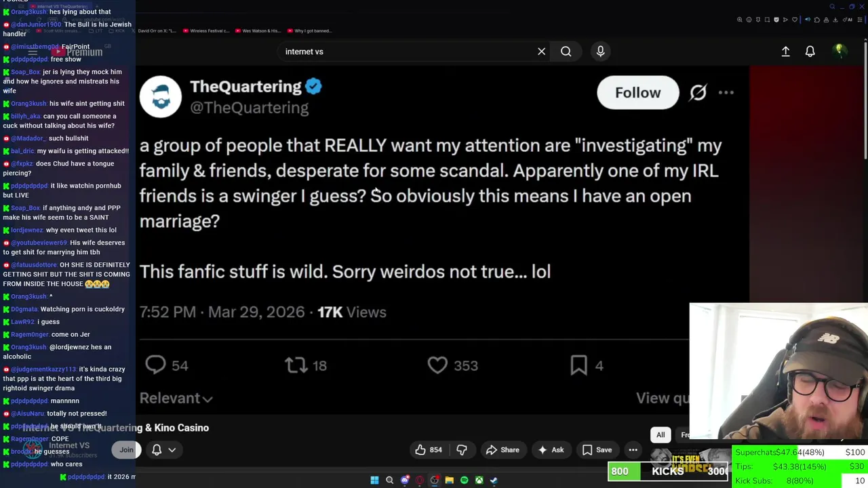Open the Windows Start menu
868x488 pixels.
coord(374,480)
